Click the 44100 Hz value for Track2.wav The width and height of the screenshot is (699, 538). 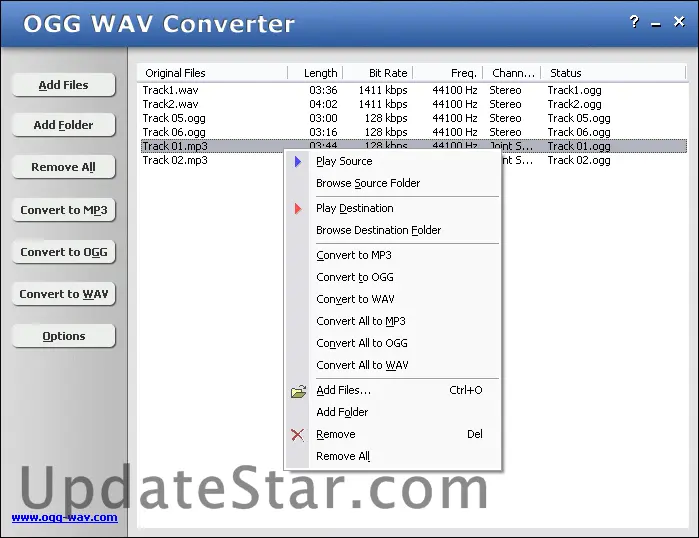click(x=455, y=104)
